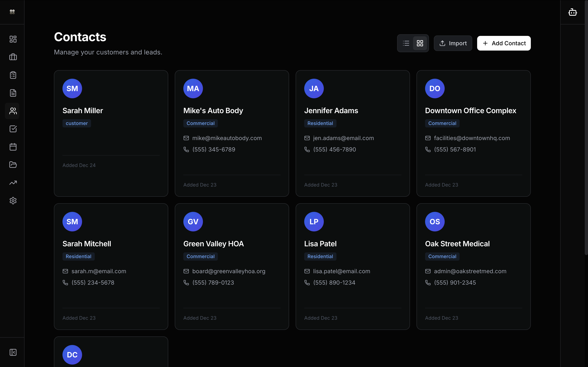The width and height of the screenshot is (588, 367).
Task: Select the contacts people icon in sidebar
Action: tap(13, 111)
